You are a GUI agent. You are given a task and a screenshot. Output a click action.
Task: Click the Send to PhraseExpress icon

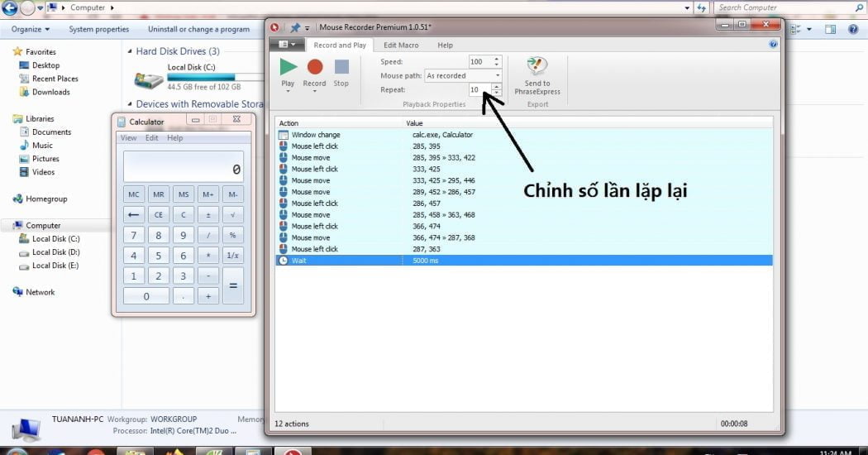point(537,67)
